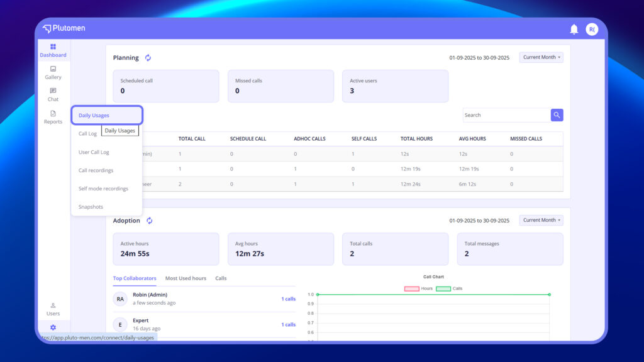Open Adoption Current Month dropdown
The image size is (644, 362).
541,221
